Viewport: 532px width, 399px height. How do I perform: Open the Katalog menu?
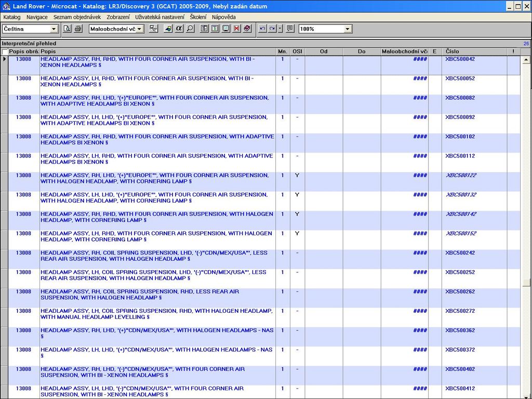point(12,17)
